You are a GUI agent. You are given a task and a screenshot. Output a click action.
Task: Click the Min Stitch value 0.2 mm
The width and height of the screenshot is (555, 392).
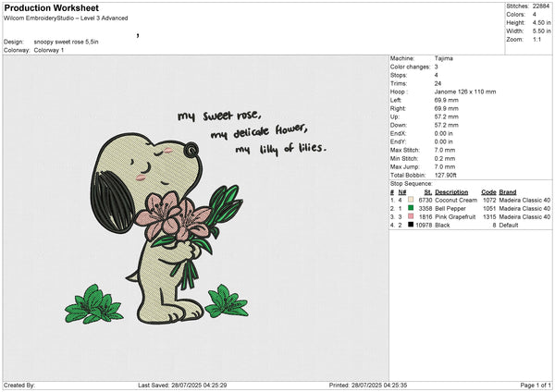[x=445, y=158]
